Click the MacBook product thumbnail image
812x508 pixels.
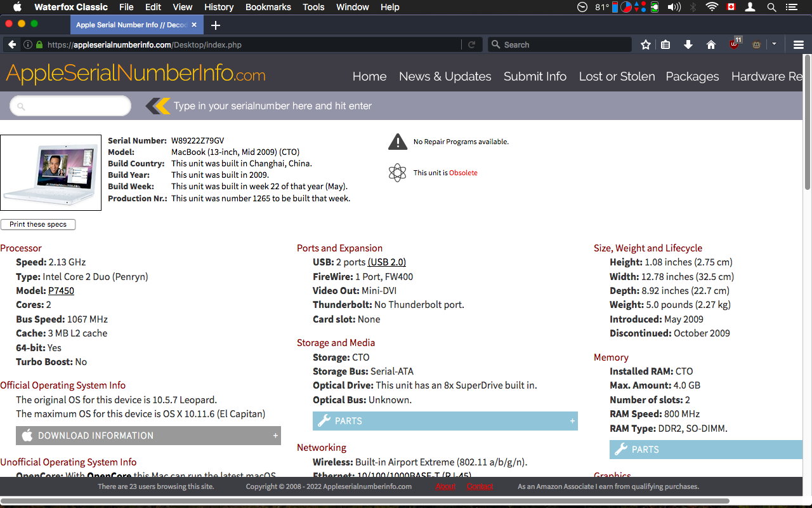click(x=51, y=173)
